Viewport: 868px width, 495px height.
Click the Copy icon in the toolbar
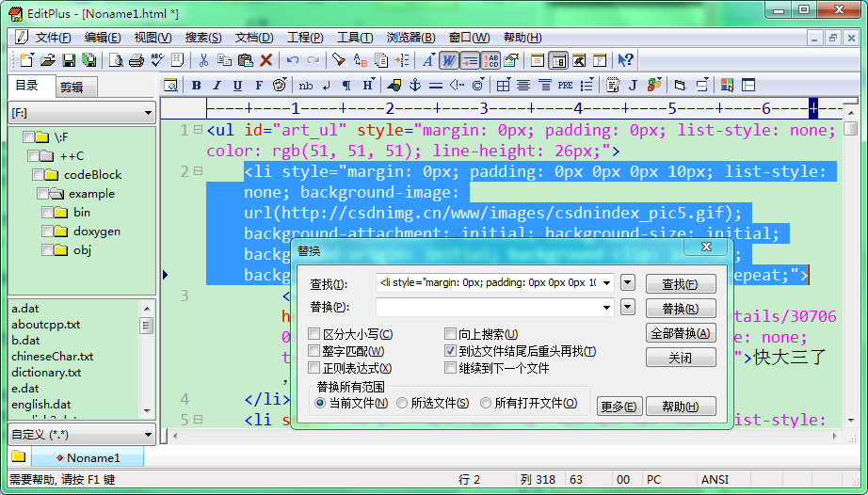click(x=224, y=59)
